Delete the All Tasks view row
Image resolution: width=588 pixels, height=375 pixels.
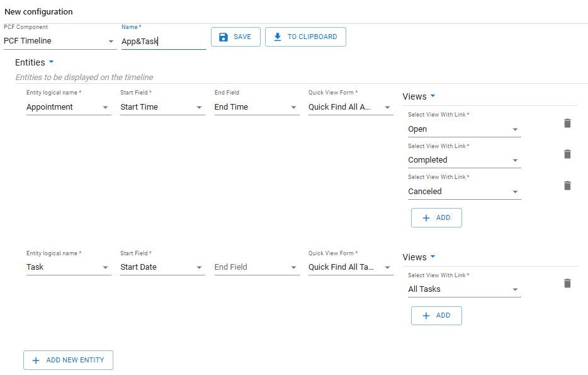(567, 283)
